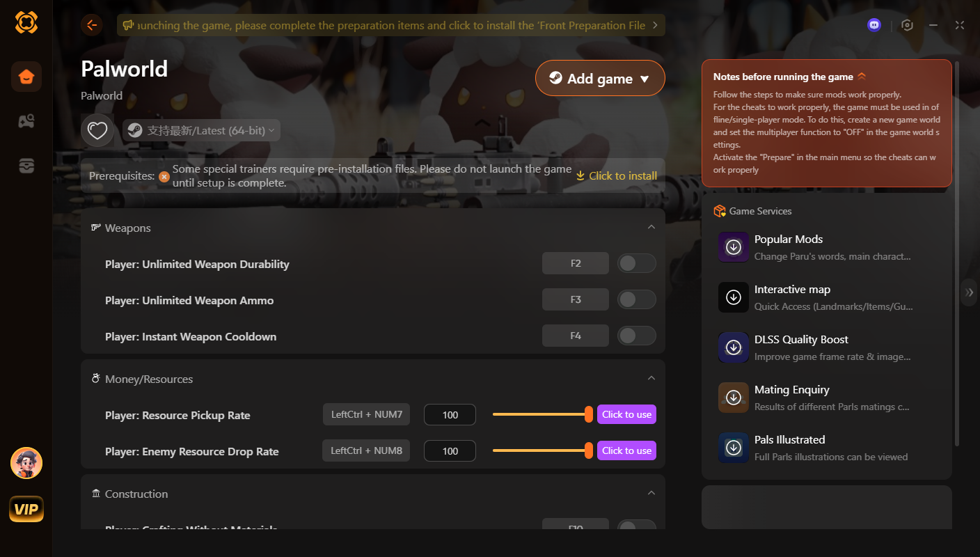980x557 pixels.
Task: Minimize the window
Action: [933, 25]
